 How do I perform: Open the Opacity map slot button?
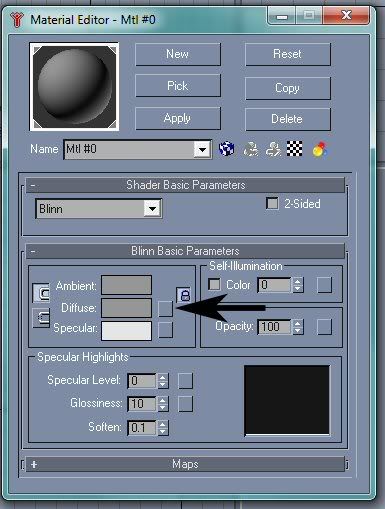(x=324, y=327)
